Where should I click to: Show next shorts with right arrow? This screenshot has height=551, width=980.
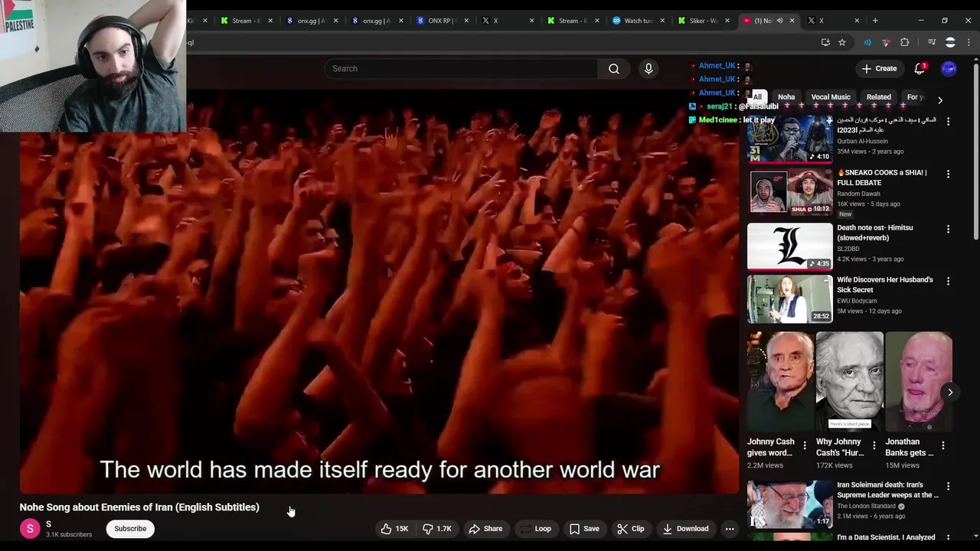tap(950, 393)
